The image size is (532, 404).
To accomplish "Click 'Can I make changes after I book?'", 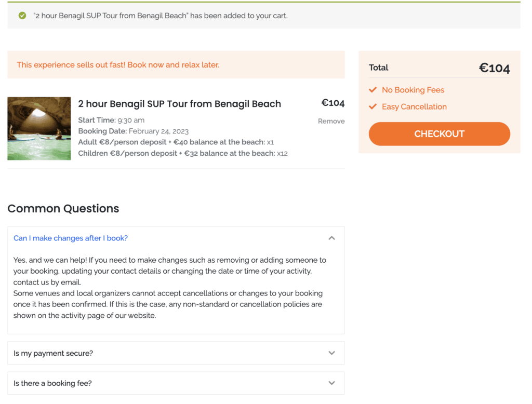I will coord(71,238).
